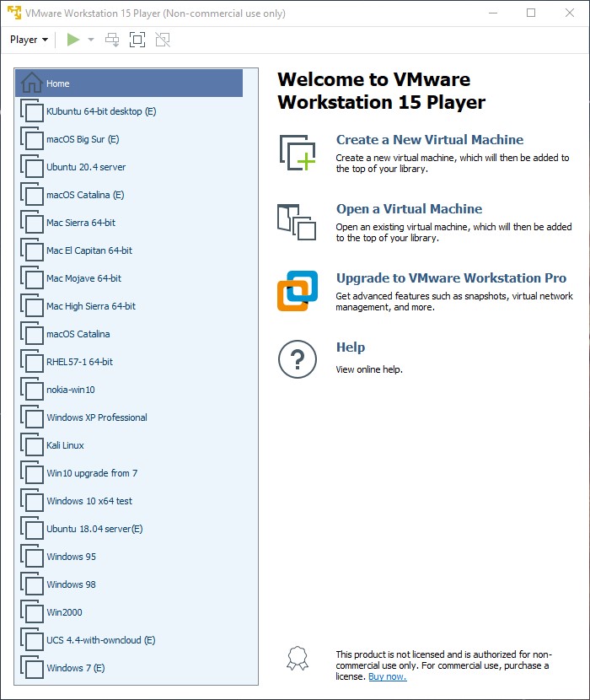Select Windows 7 (E) virtual machine
The image size is (590, 700).
coord(129,668)
